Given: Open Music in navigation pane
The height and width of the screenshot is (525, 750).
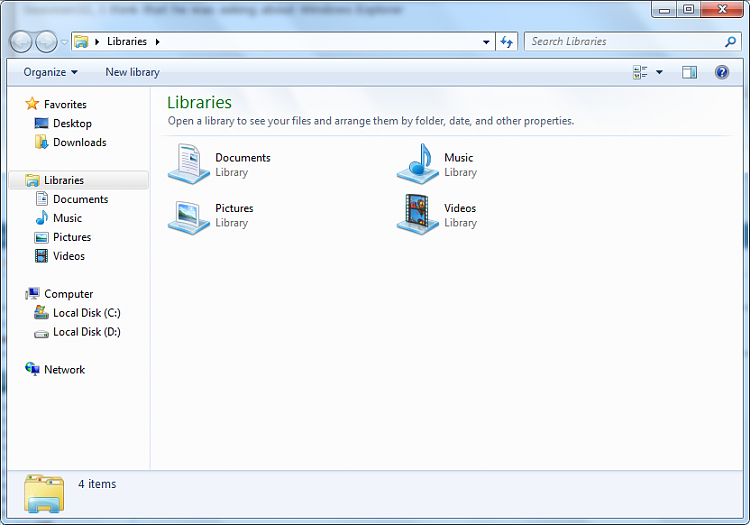Looking at the screenshot, I should point(67,218).
